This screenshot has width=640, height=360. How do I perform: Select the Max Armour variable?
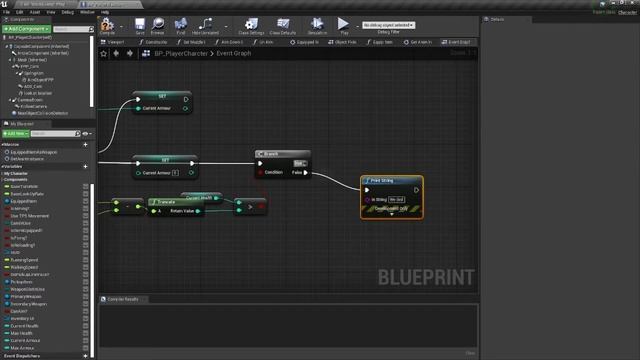click(x=22, y=348)
